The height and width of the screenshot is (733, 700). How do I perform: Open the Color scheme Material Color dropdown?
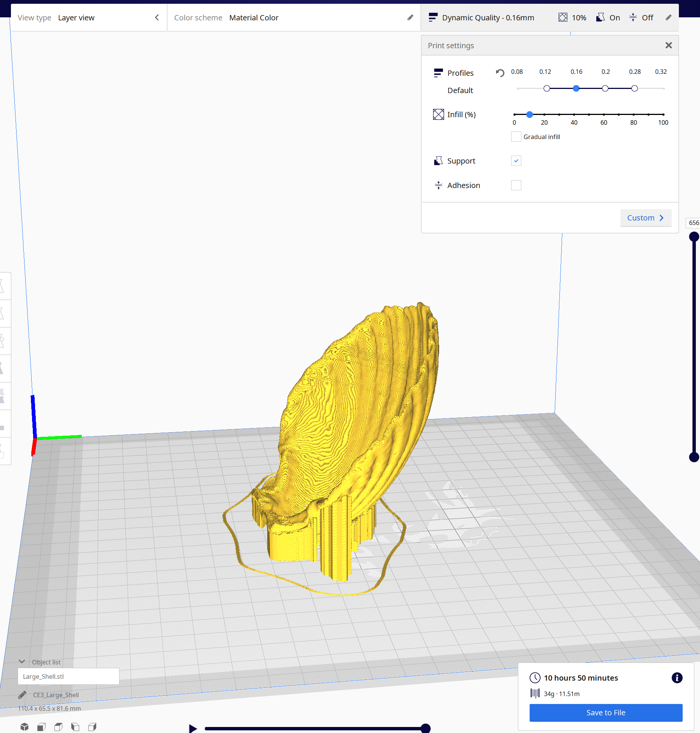(x=294, y=18)
